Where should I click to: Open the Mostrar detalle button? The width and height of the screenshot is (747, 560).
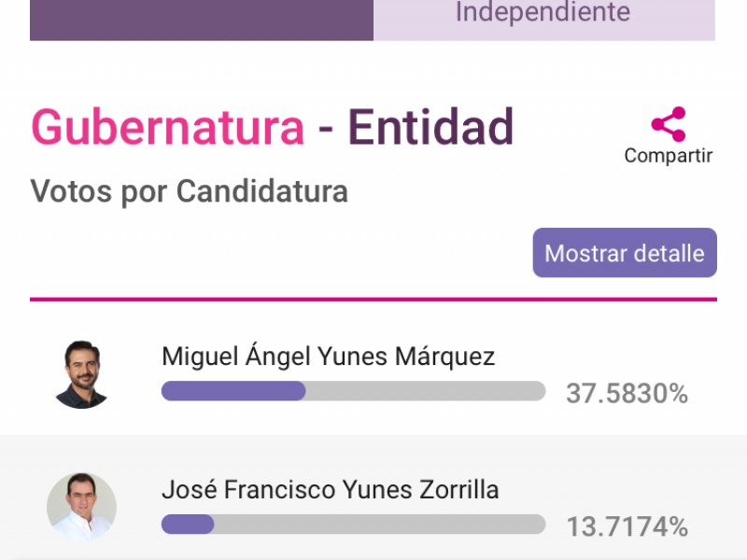pyautogui.click(x=625, y=252)
